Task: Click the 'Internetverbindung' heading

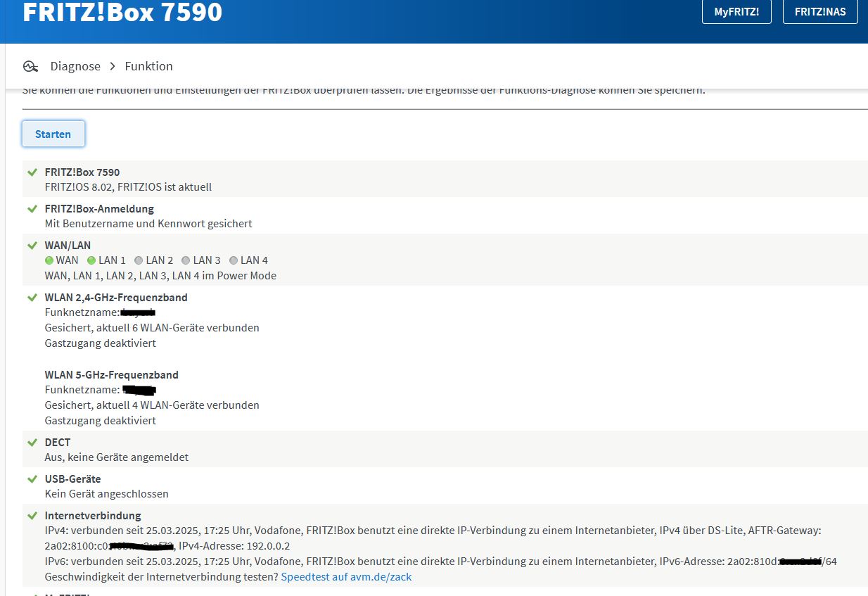Action: (x=93, y=516)
